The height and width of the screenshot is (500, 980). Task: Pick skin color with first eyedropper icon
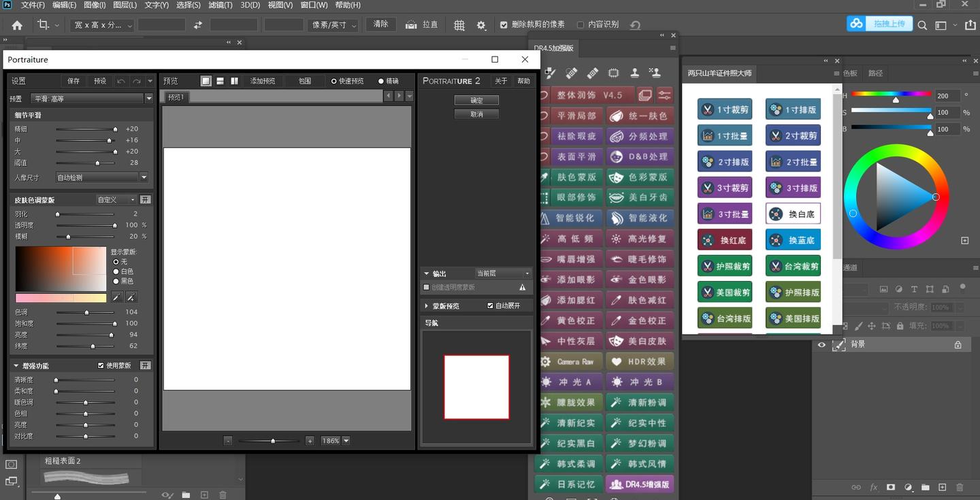(117, 297)
